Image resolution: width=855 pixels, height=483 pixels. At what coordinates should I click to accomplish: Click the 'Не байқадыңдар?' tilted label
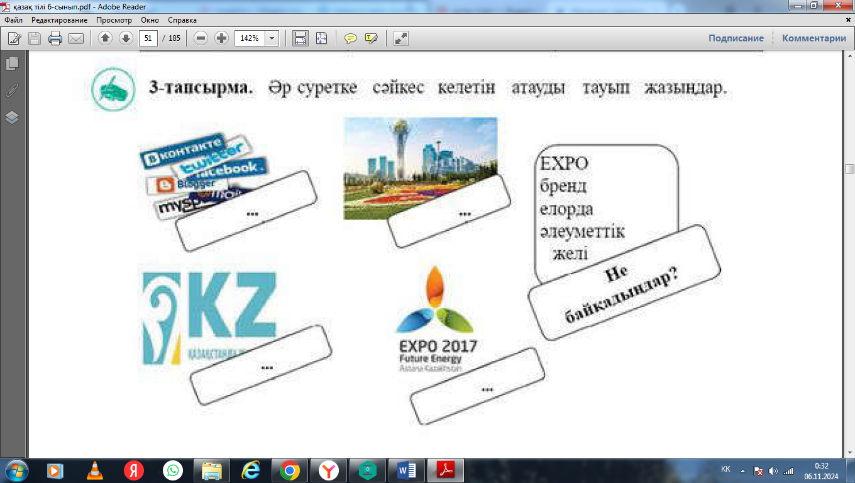click(x=624, y=282)
